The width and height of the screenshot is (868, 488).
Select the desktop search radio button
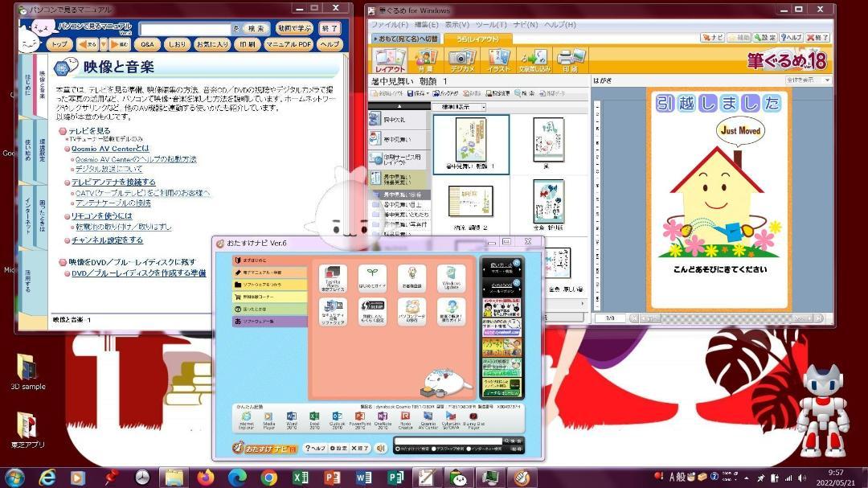434,449
